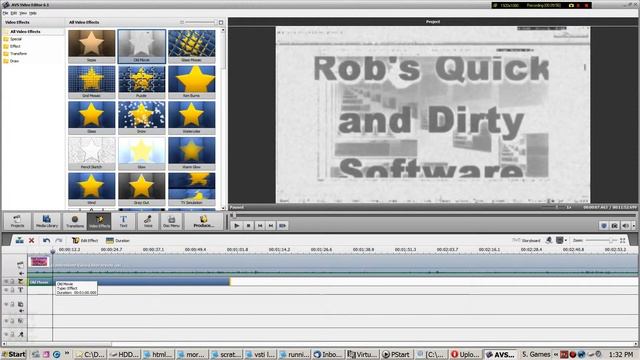Click the next scene playback button
Image resolution: width=640 pixels, height=360 pixels.
click(x=282, y=226)
